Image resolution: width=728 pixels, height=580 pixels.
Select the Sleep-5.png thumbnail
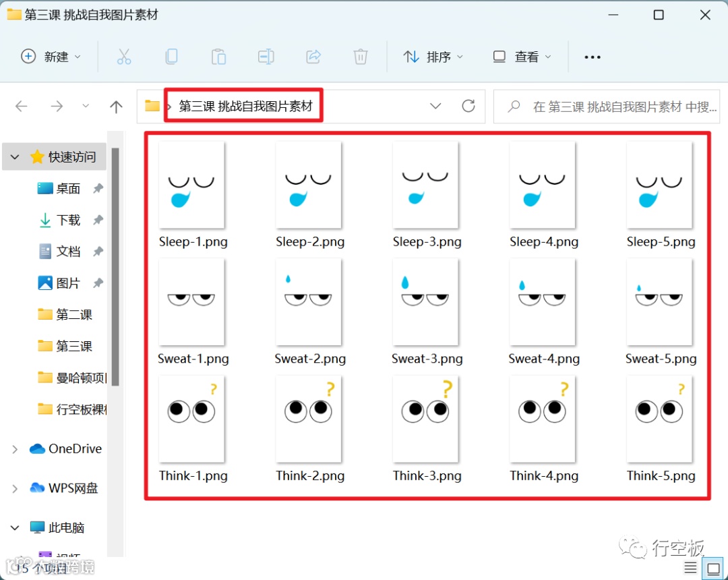pyautogui.click(x=660, y=185)
